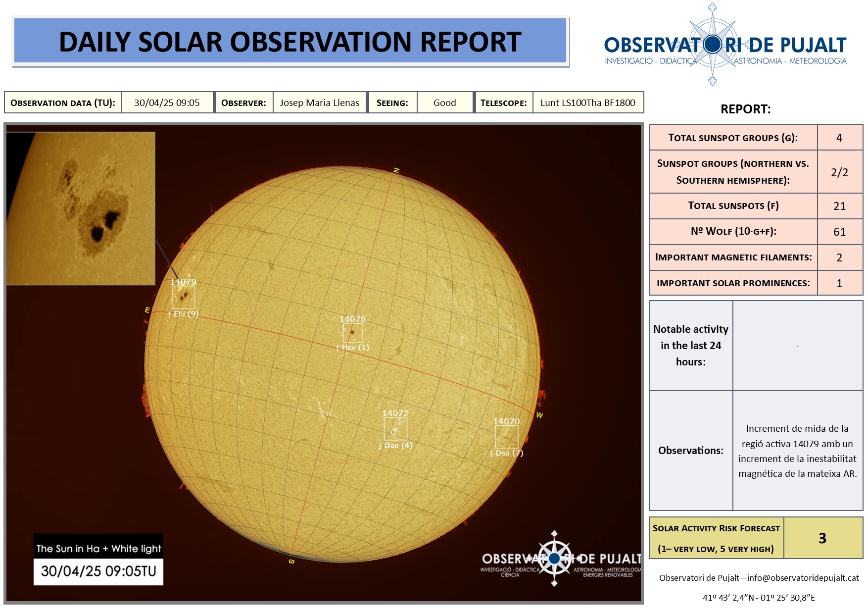The image size is (868, 614).
Task: Click the Observatori de Pujalt compass logo
Action: click(x=713, y=45)
